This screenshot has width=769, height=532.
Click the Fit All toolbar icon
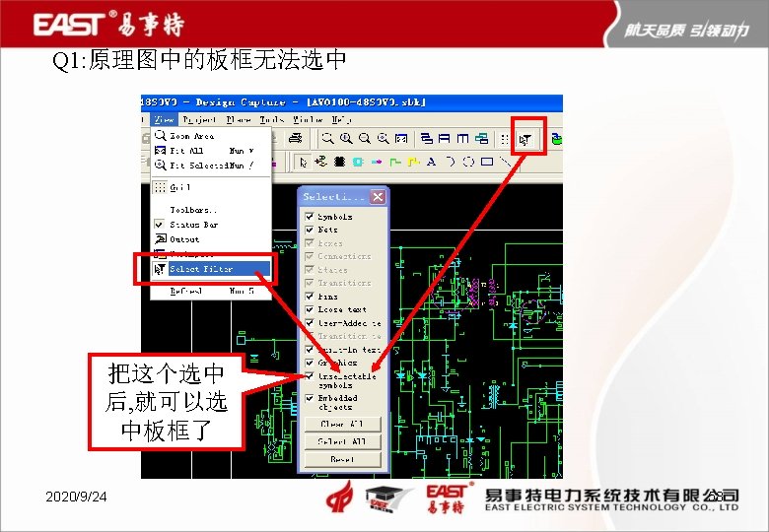(401, 139)
